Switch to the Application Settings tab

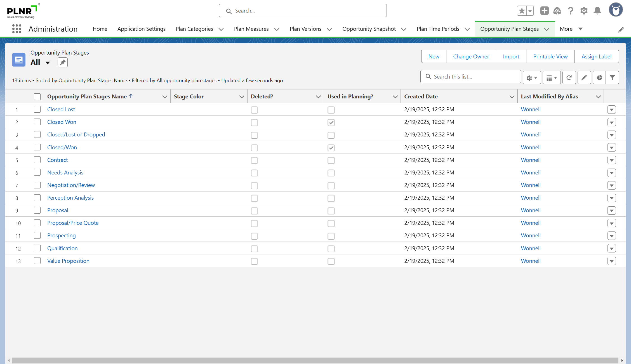[141, 29]
